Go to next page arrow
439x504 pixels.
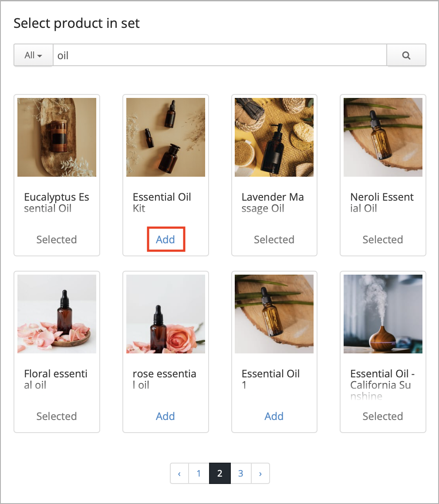[260, 473]
